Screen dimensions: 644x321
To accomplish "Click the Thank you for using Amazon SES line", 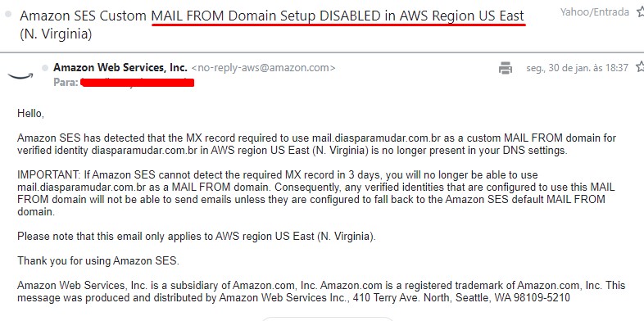I will tap(98, 260).
